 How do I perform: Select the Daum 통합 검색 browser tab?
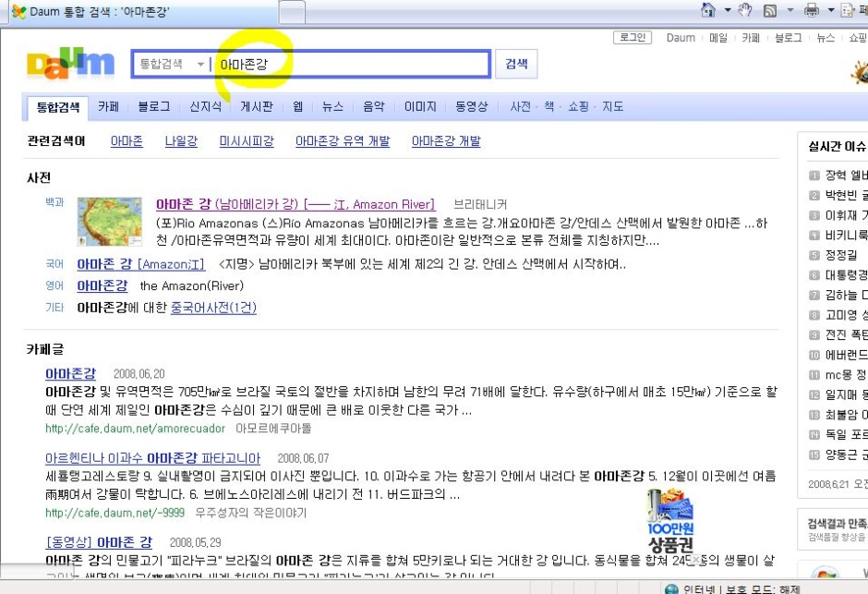[143, 12]
